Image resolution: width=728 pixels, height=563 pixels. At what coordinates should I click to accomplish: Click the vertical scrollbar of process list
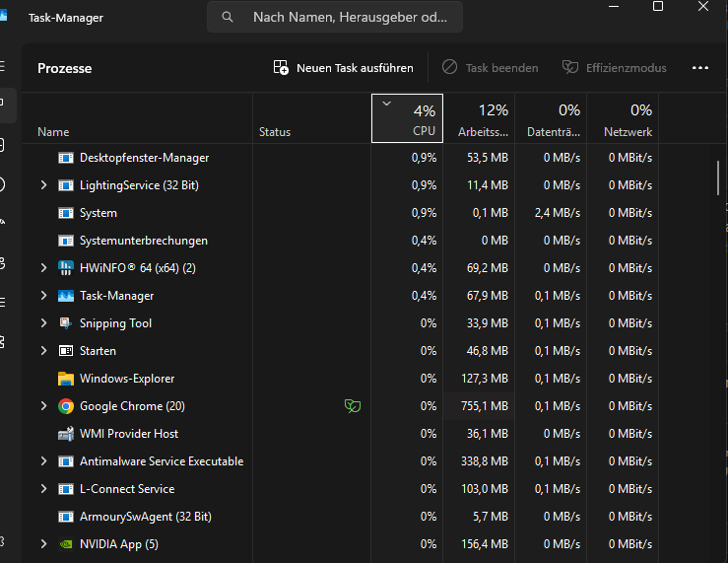[718, 177]
